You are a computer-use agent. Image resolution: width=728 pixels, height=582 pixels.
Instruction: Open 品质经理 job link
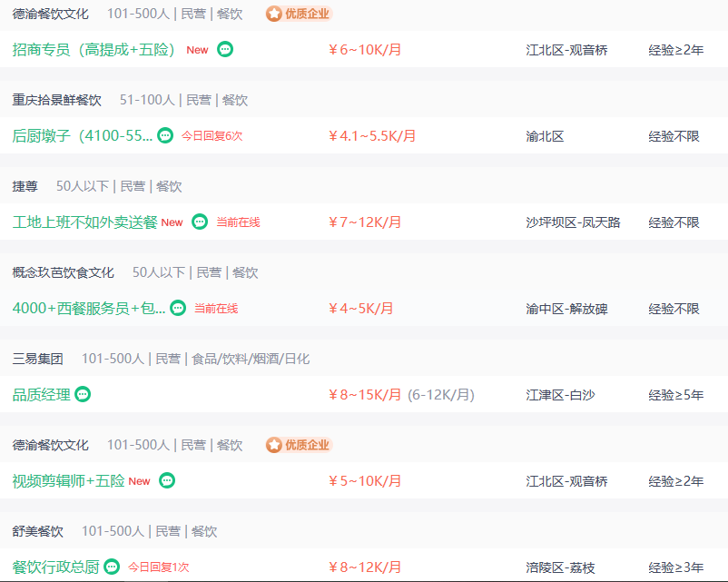point(41,395)
